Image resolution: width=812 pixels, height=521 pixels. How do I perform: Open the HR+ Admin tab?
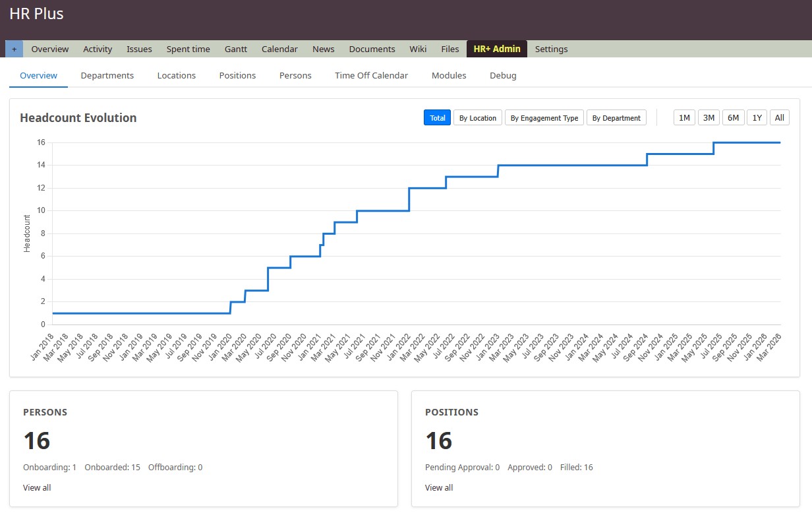pyautogui.click(x=496, y=48)
